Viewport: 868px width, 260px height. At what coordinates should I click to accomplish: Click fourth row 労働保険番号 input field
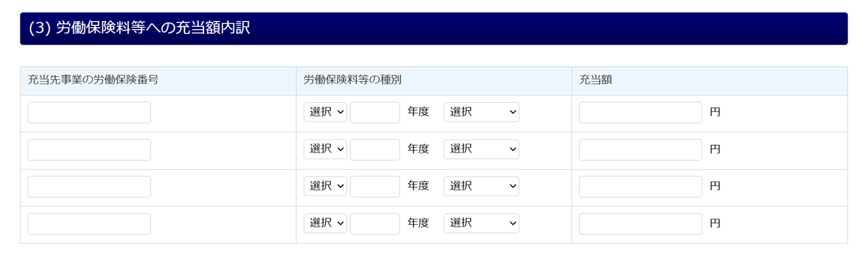click(x=90, y=223)
